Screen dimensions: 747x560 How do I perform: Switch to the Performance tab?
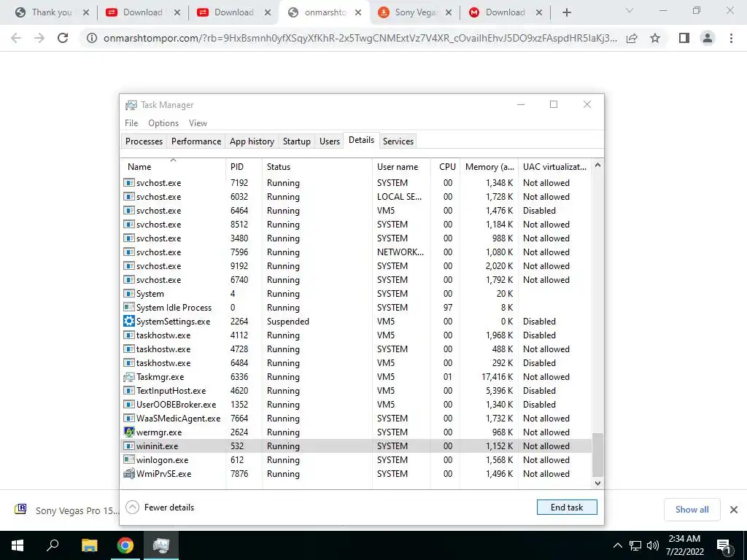pos(196,141)
